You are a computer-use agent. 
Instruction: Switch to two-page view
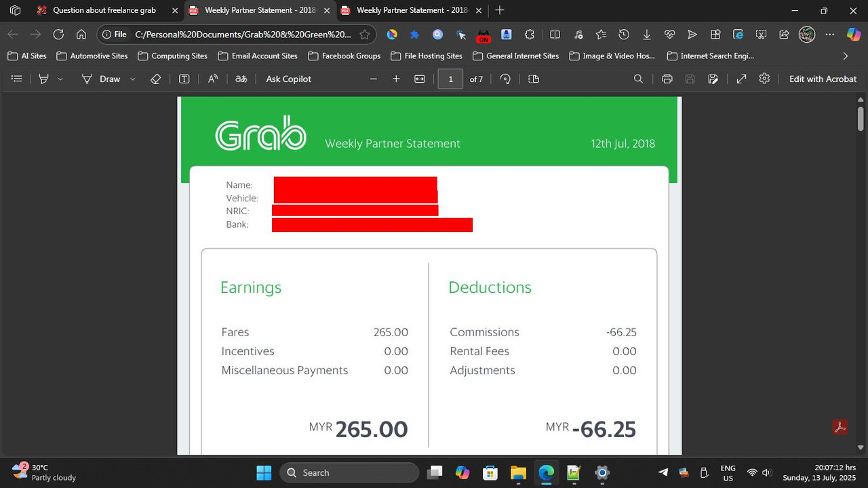tap(534, 79)
